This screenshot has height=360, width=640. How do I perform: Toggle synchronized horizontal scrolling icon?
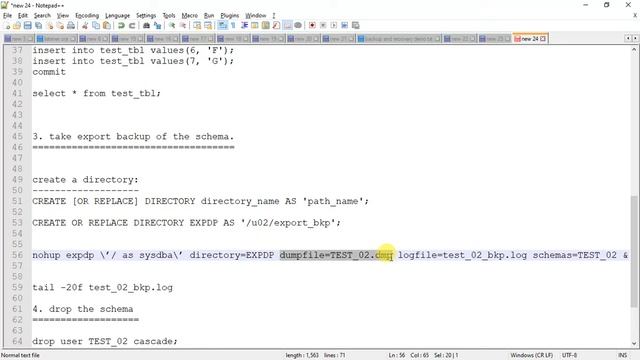pos(208,25)
